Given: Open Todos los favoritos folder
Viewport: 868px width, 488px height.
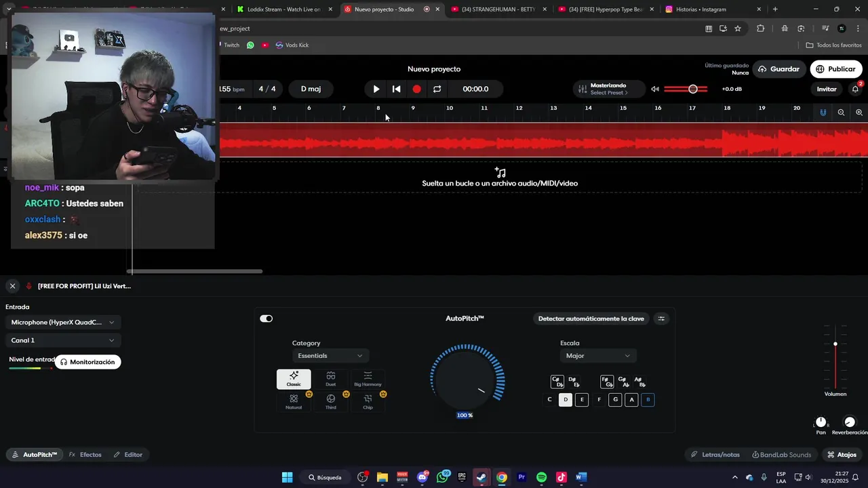Looking at the screenshot, I should tap(833, 45).
